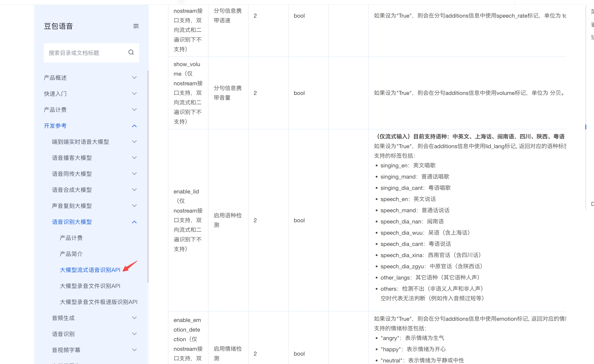Click the sidebar vertical scrollbar
The height and width of the screenshot is (364, 594).
pyautogui.click(x=148, y=176)
